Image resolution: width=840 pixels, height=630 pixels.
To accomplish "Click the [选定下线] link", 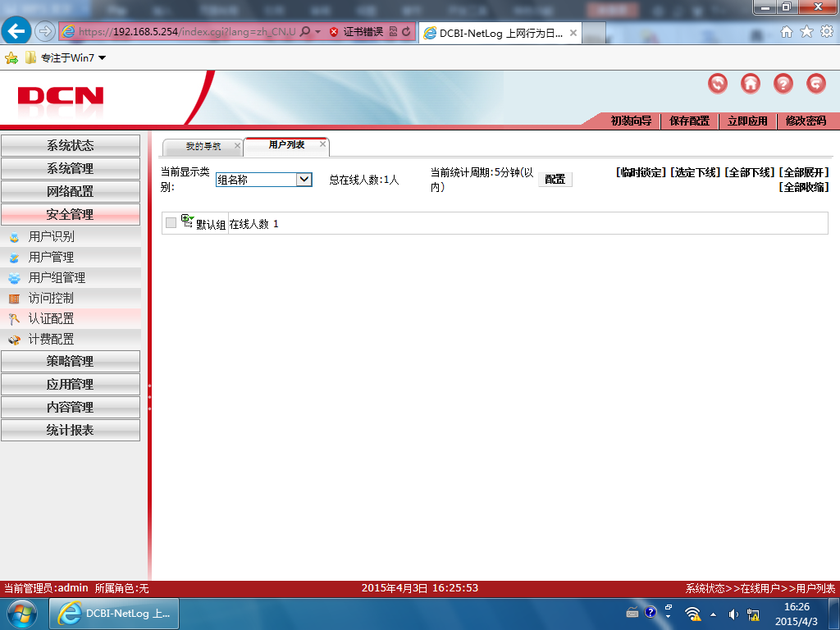I will [695, 172].
